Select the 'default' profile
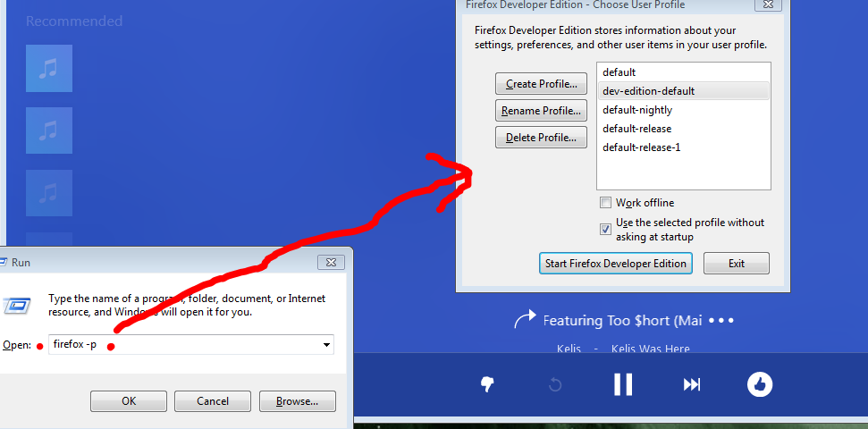This screenshot has width=868, height=429. tap(684, 72)
